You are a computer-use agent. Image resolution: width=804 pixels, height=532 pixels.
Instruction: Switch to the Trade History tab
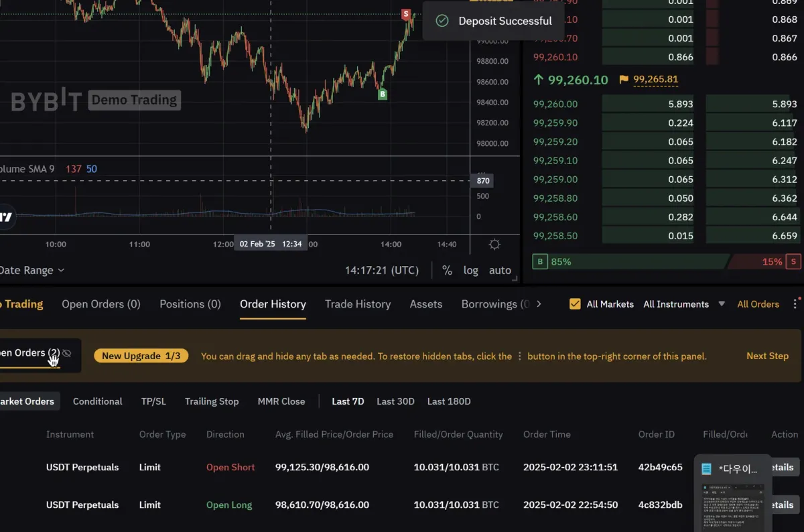click(358, 304)
